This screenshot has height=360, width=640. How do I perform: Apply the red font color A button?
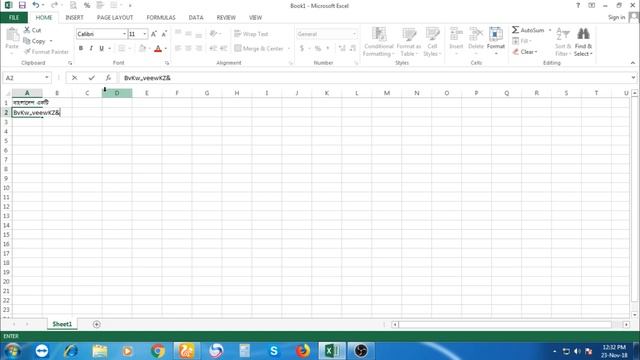pos(158,49)
